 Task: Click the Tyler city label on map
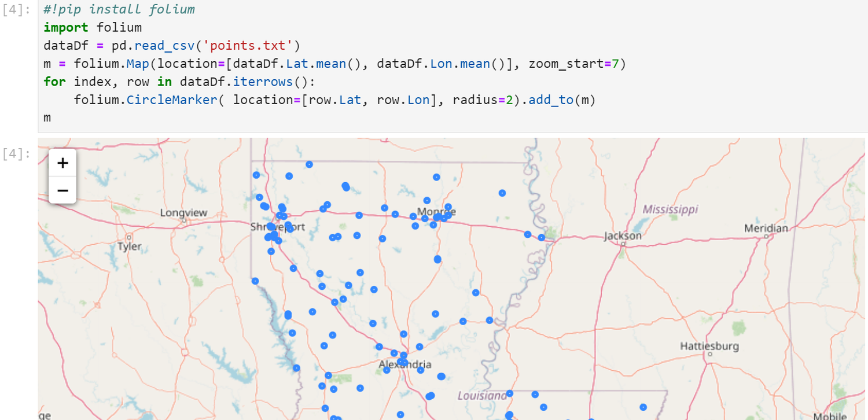click(x=129, y=246)
